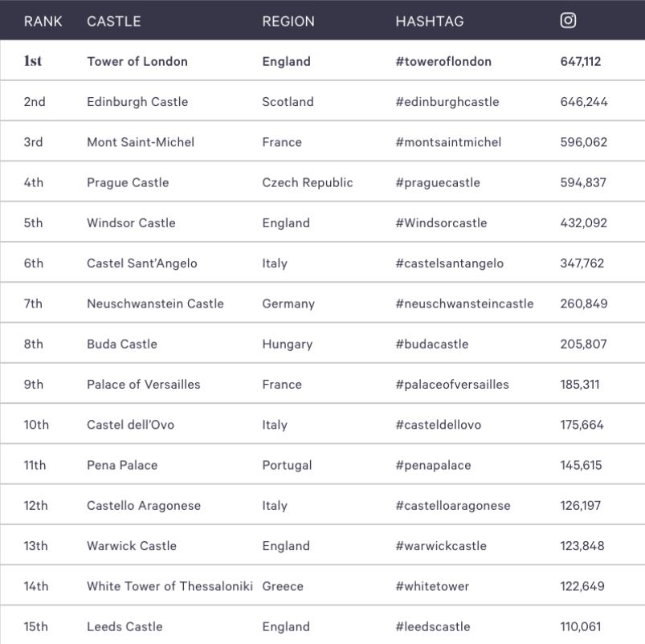Select the REGION column header
The width and height of the screenshot is (645, 644).
tap(288, 22)
